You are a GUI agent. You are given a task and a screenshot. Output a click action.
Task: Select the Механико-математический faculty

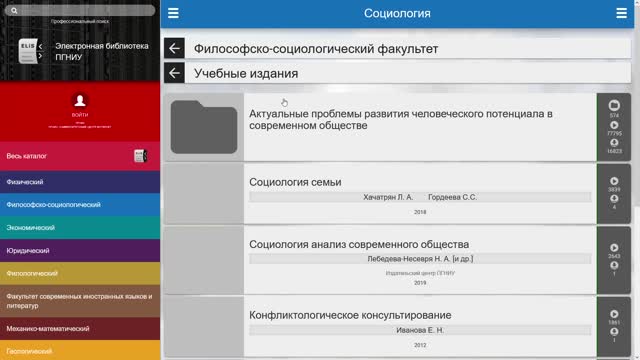coord(80,329)
